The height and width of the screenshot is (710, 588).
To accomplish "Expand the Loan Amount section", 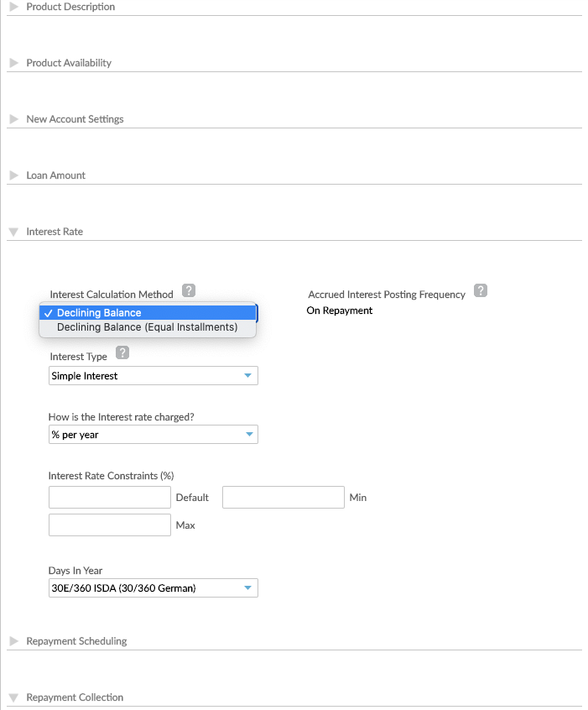I will (13, 175).
